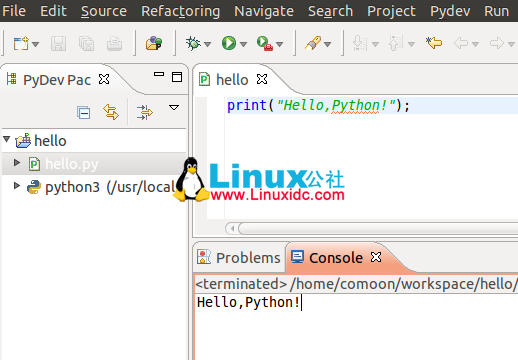Click the editor horizontal scrollbar
Image resolution: width=518 pixels, height=360 pixels.
pyautogui.click(x=378, y=229)
